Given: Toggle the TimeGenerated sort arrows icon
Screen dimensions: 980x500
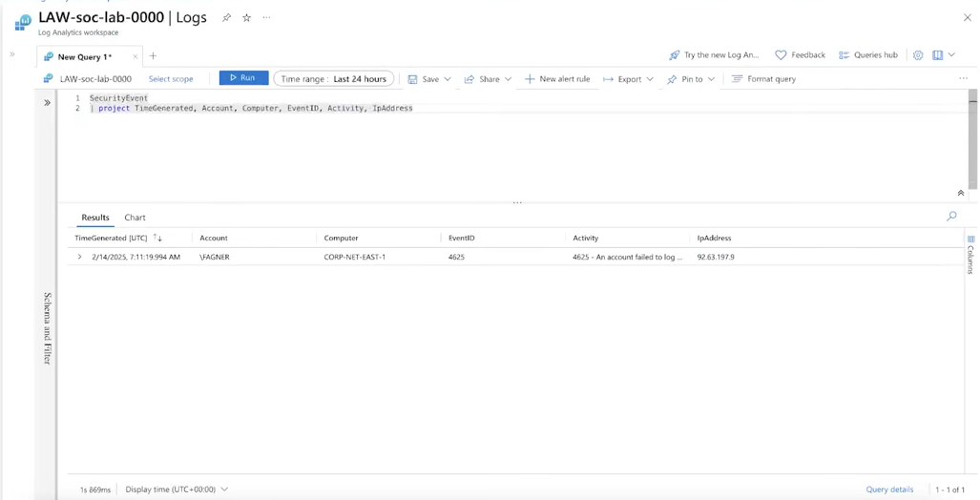Looking at the screenshot, I should (157, 239).
